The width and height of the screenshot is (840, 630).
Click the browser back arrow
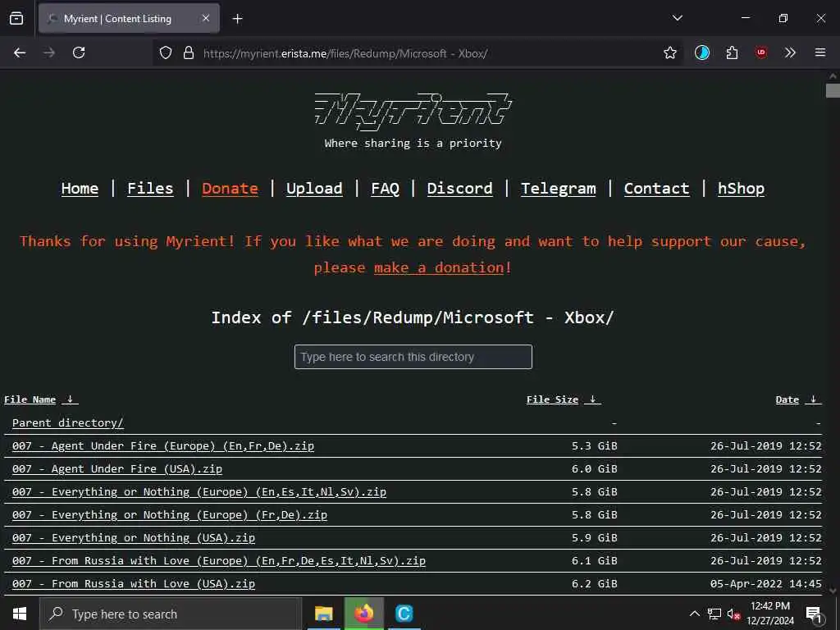(20, 52)
